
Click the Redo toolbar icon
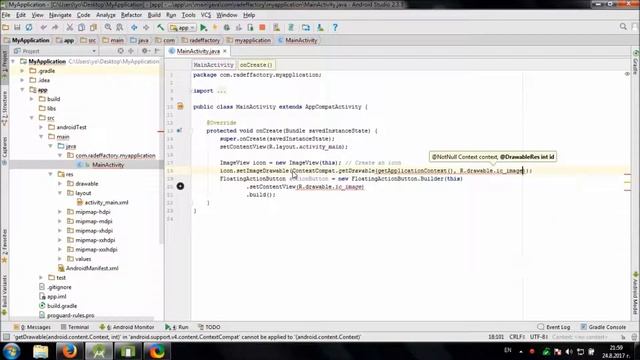(55, 27)
